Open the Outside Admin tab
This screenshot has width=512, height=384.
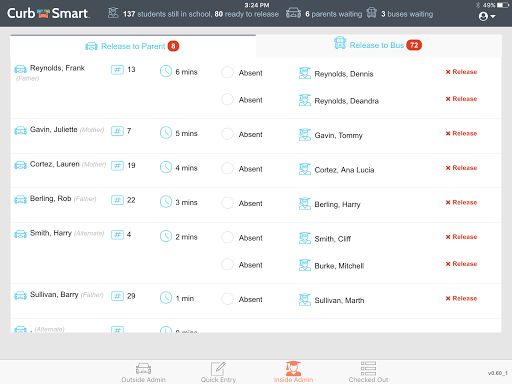pyautogui.click(x=143, y=373)
